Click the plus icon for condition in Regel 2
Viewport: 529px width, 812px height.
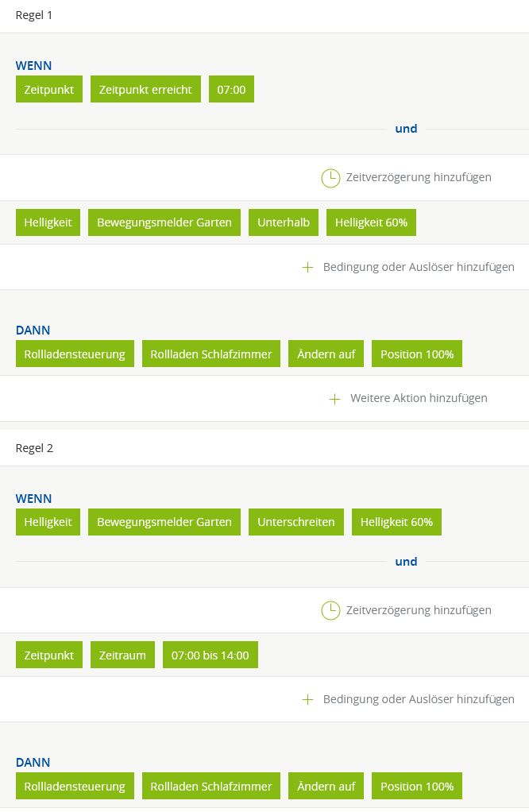[308, 700]
